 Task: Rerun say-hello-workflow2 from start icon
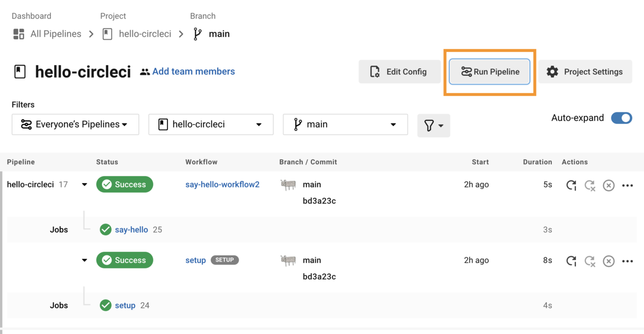[x=571, y=185]
